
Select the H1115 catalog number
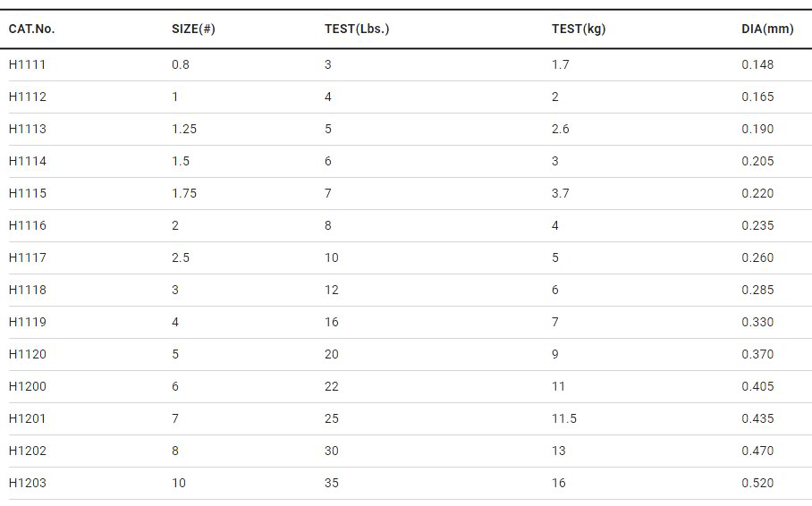28,193
